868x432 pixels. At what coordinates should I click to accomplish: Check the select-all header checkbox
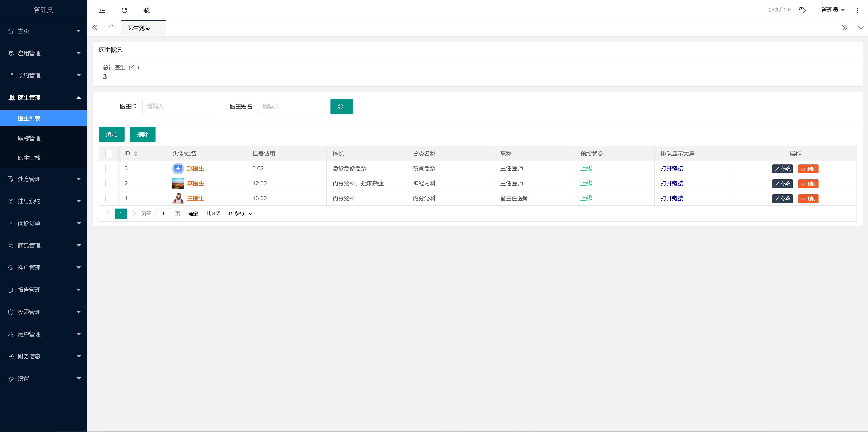[109, 153]
